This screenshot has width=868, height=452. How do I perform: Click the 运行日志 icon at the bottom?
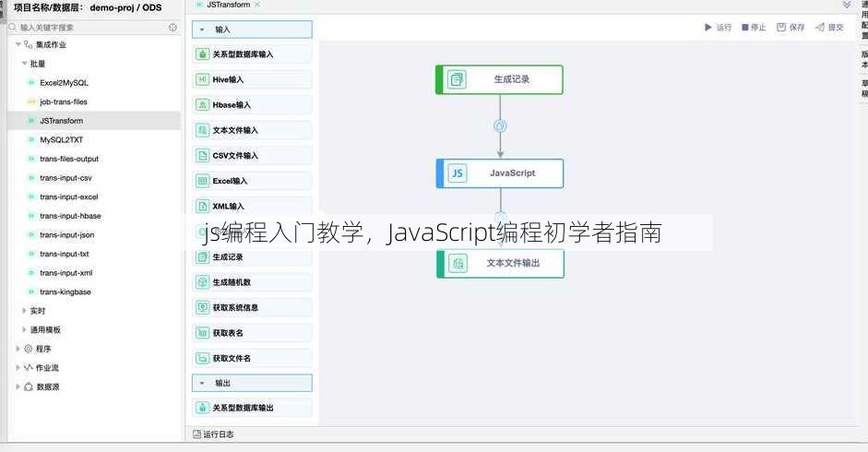(x=196, y=434)
